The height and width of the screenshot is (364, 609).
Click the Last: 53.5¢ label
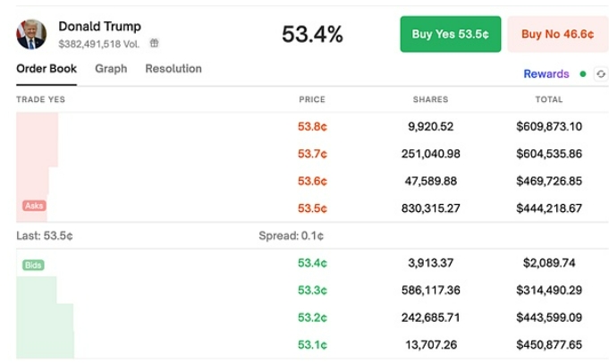[x=45, y=236]
